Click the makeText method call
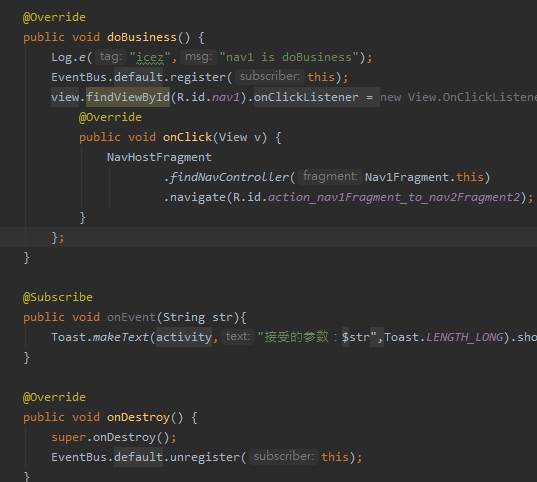Image resolution: width=537 pixels, height=482 pixels. tap(121, 337)
